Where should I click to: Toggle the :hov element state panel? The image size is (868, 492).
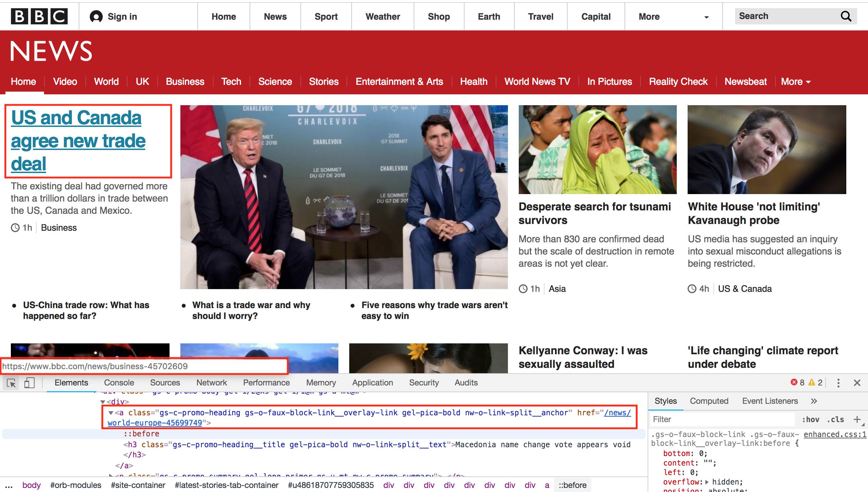[x=810, y=419]
